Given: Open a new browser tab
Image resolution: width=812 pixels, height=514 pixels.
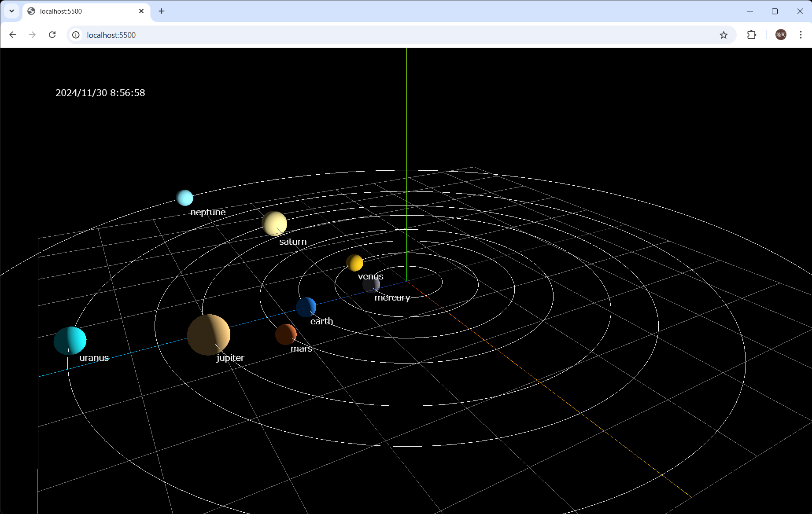Looking at the screenshot, I should (162, 11).
